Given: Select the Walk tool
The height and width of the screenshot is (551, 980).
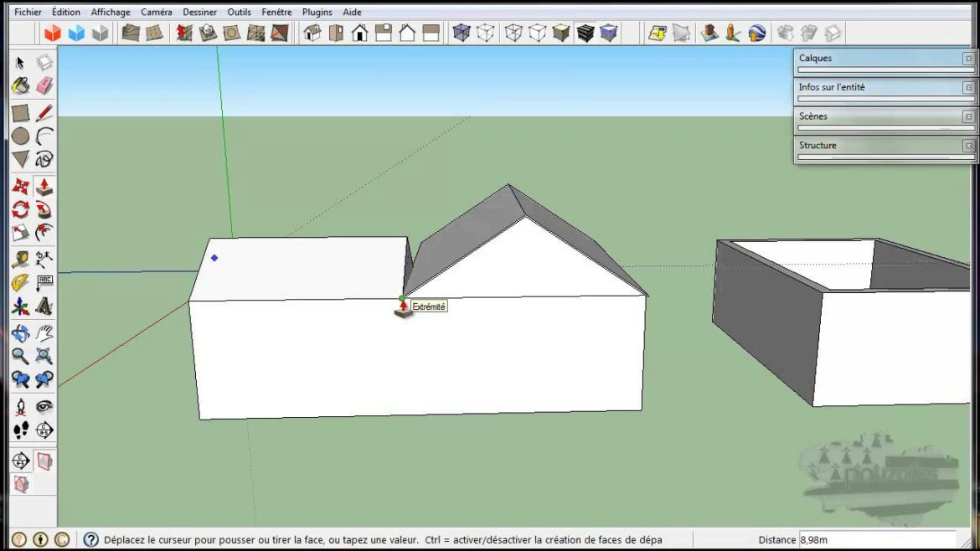Looking at the screenshot, I should pos(20,430).
